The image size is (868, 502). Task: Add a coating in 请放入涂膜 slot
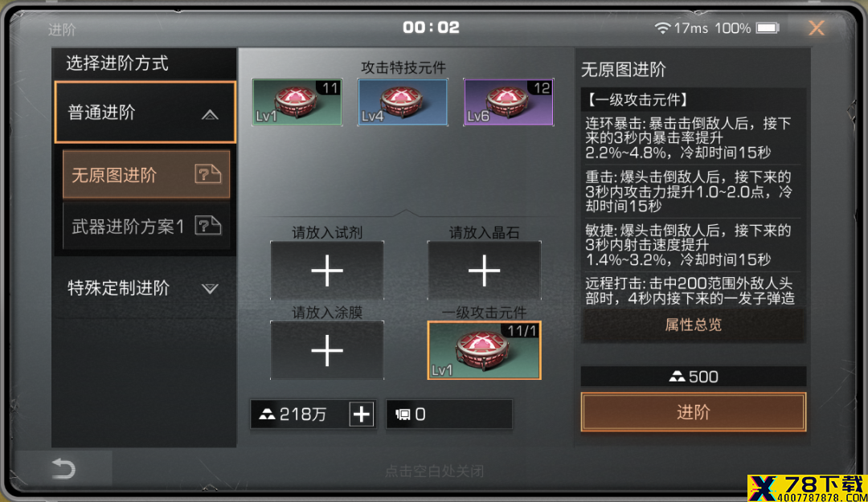point(327,350)
